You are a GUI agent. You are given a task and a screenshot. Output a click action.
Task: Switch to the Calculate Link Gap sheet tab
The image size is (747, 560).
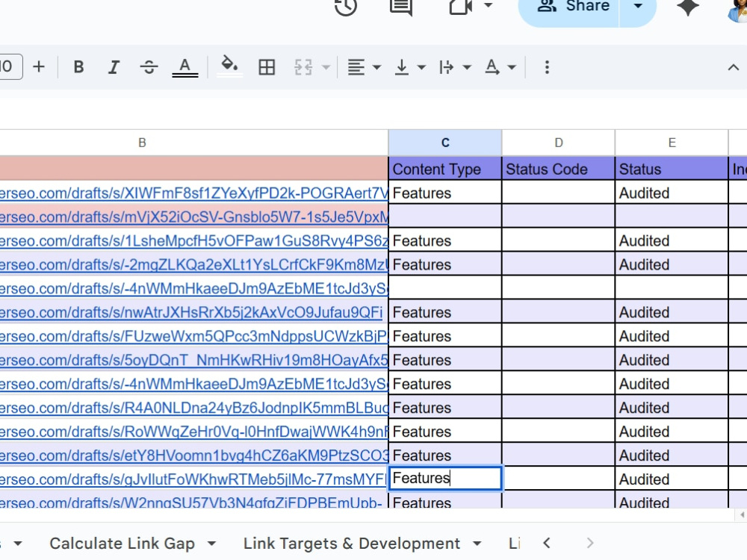point(122,544)
